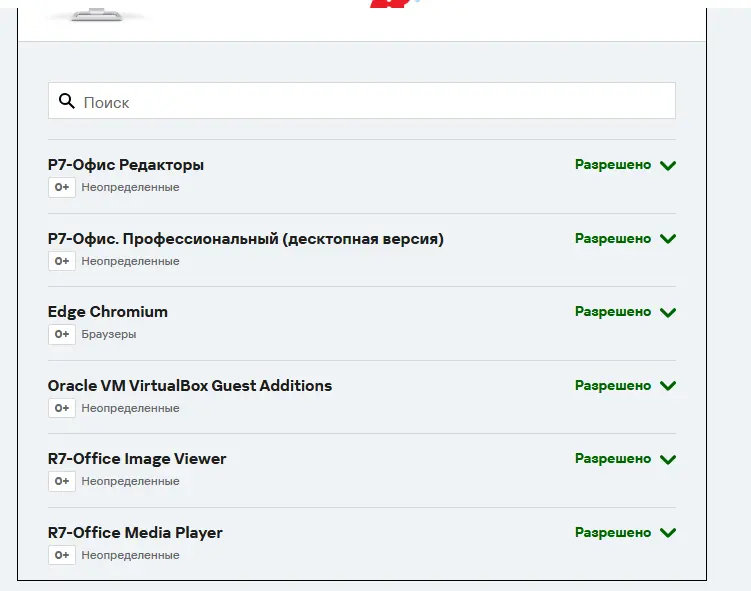Click 0+ age badge under Oracle VM VirtualBox

(62, 408)
